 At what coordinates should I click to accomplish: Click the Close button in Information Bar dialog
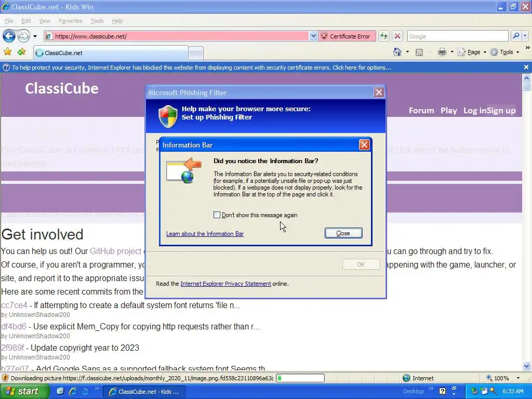tap(343, 233)
